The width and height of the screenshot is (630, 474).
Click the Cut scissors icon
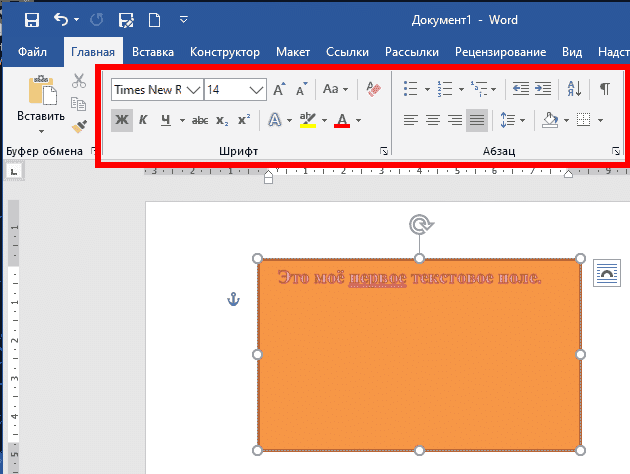tap(79, 81)
